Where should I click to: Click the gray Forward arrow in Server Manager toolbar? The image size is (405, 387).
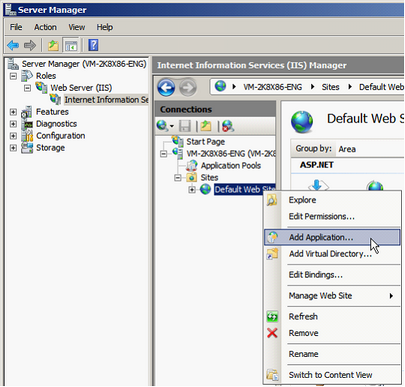30,45
